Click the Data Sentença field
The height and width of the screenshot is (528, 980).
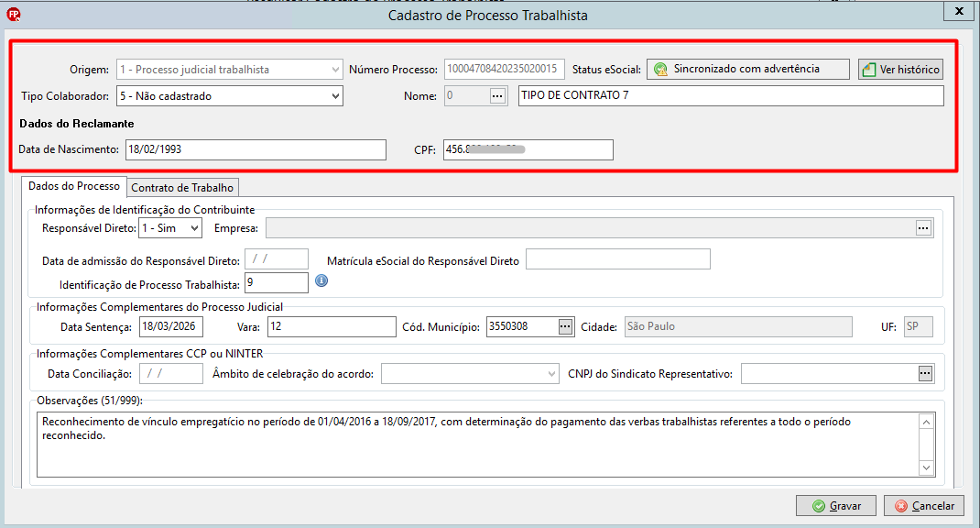(x=171, y=326)
